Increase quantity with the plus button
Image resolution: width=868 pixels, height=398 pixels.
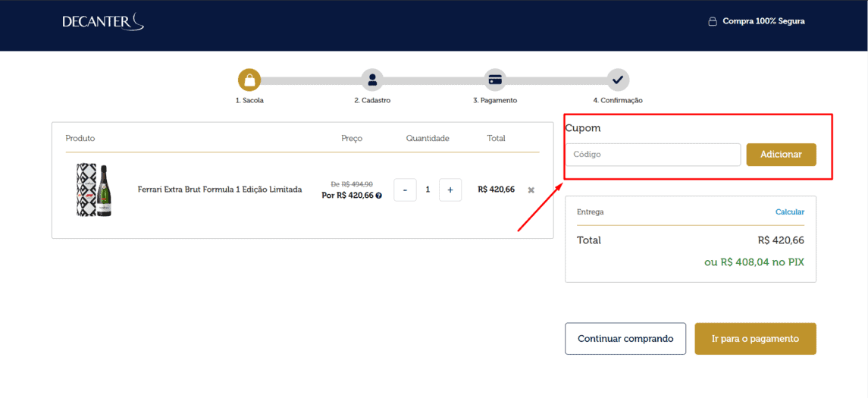(450, 190)
